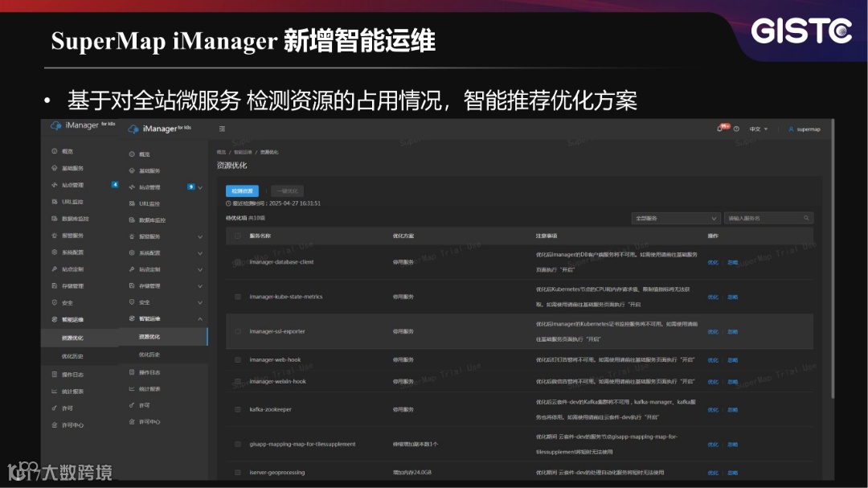868x488 pixels.
Task: Click the supermap user avatar icon
Action: click(x=791, y=129)
